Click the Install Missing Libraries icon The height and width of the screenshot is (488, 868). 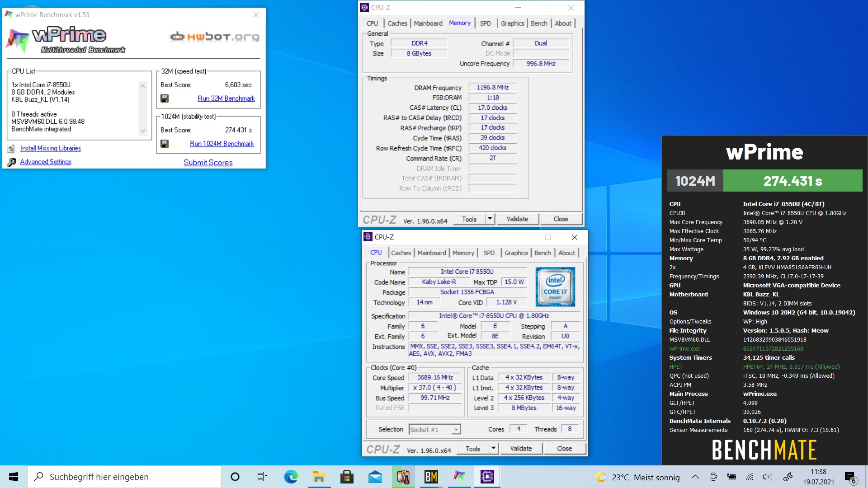click(11, 148)
